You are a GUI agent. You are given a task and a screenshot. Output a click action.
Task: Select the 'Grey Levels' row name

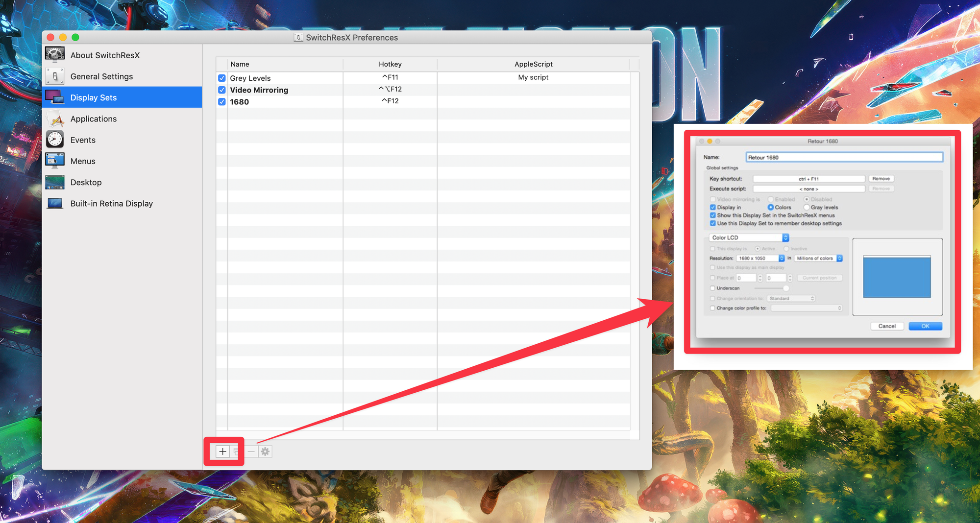[x=250, y=78]
